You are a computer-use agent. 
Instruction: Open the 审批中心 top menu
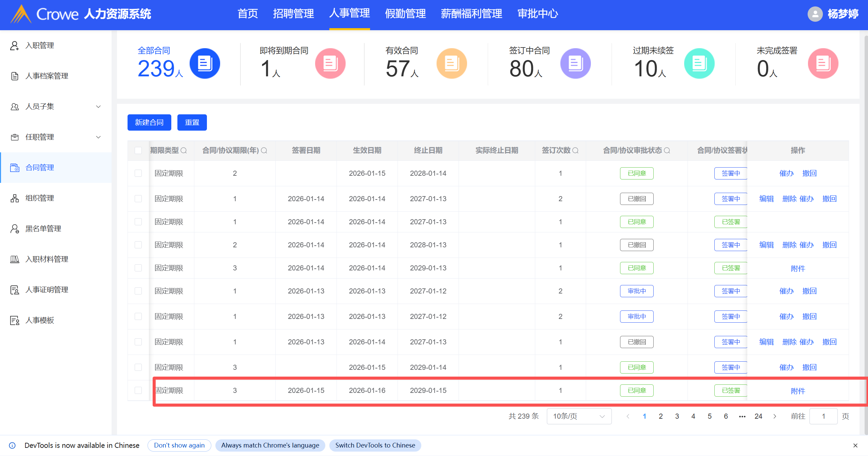pos(537,14)
